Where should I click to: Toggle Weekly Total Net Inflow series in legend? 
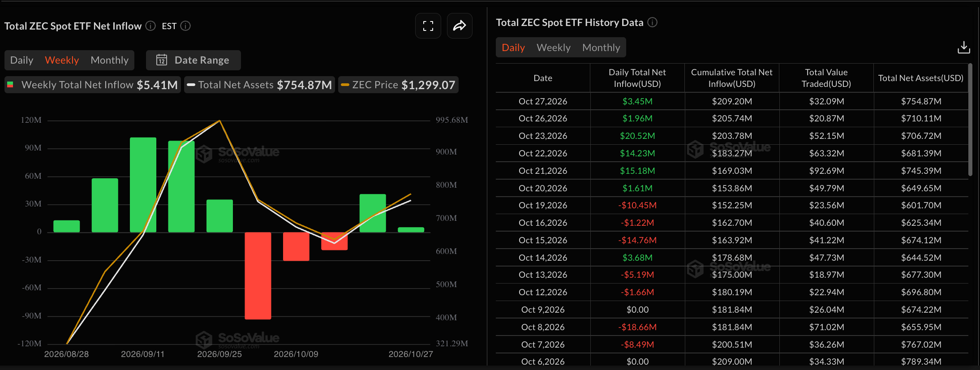(x=93, y=85)
